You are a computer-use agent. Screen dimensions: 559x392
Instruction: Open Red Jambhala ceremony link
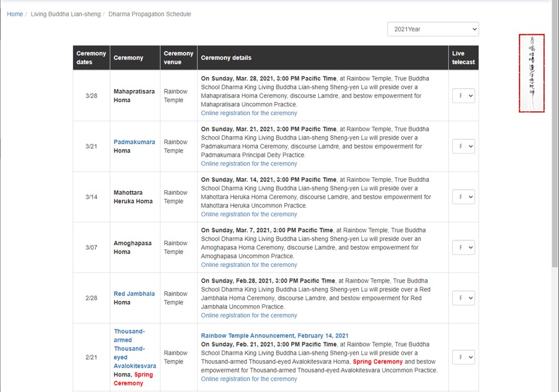click(x=134, y=294)
